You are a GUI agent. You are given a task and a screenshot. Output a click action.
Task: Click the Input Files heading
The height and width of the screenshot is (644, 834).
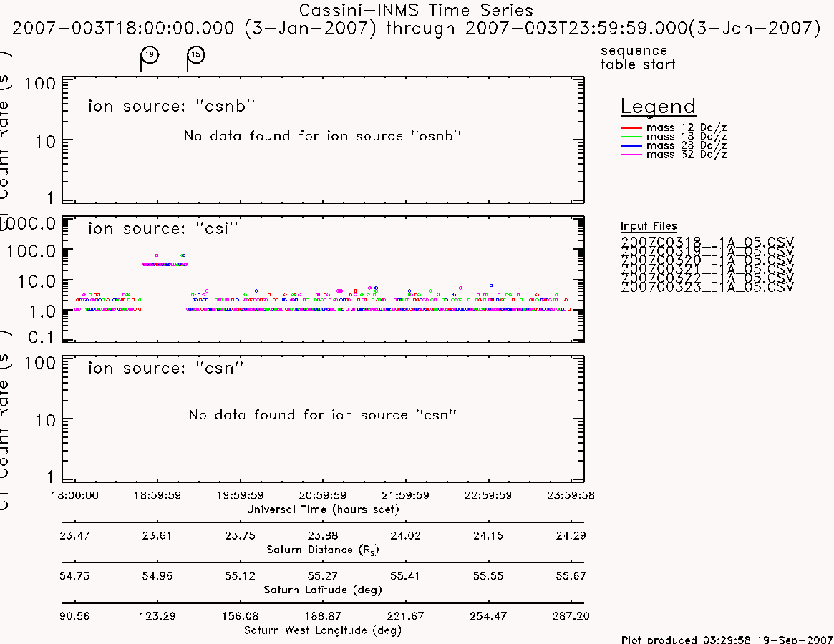[x=649, y=226]
